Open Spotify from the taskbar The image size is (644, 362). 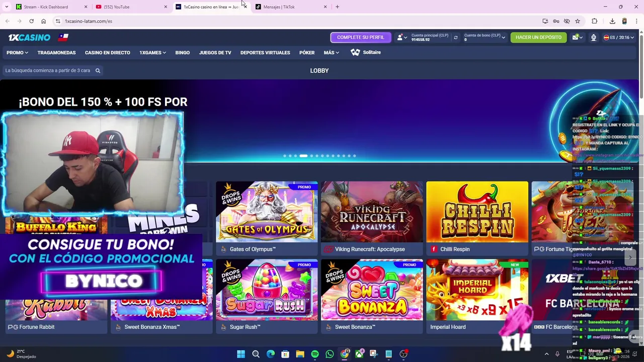click(x=315, y=354)
